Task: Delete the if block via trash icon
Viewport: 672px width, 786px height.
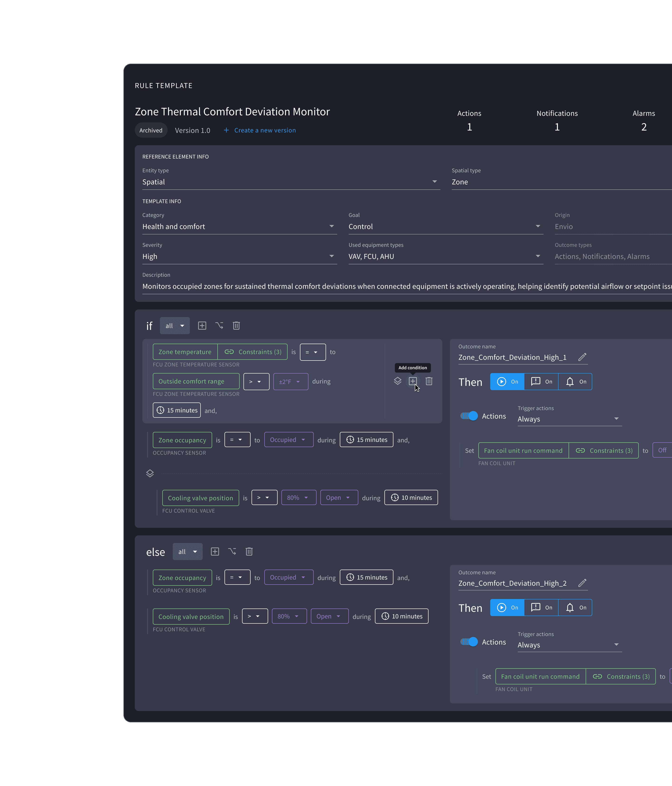Action: coord(236,325)
